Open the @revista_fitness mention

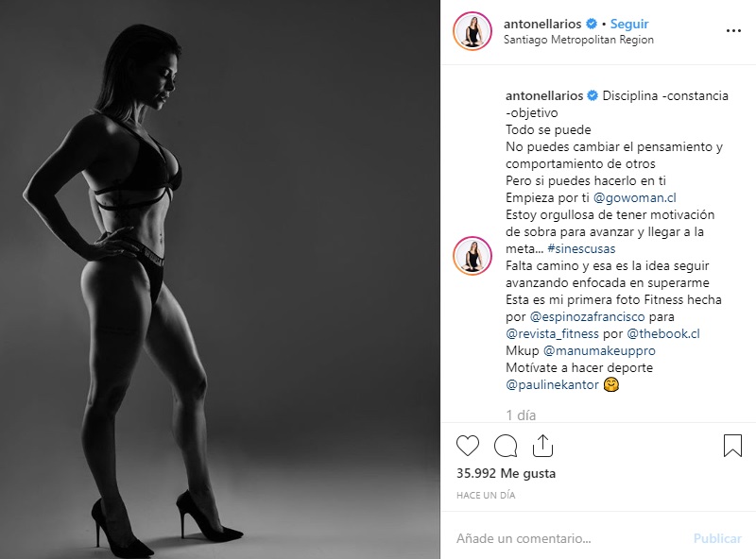552,333
